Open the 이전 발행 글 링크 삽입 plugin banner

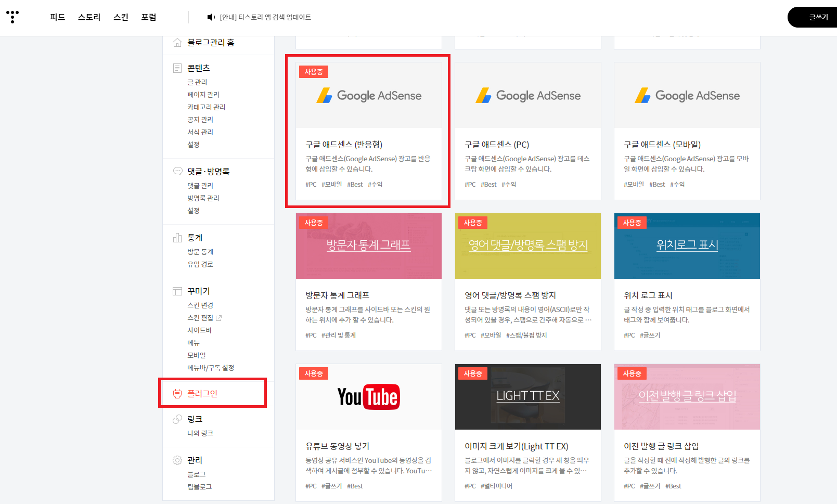tap(687, 397)
